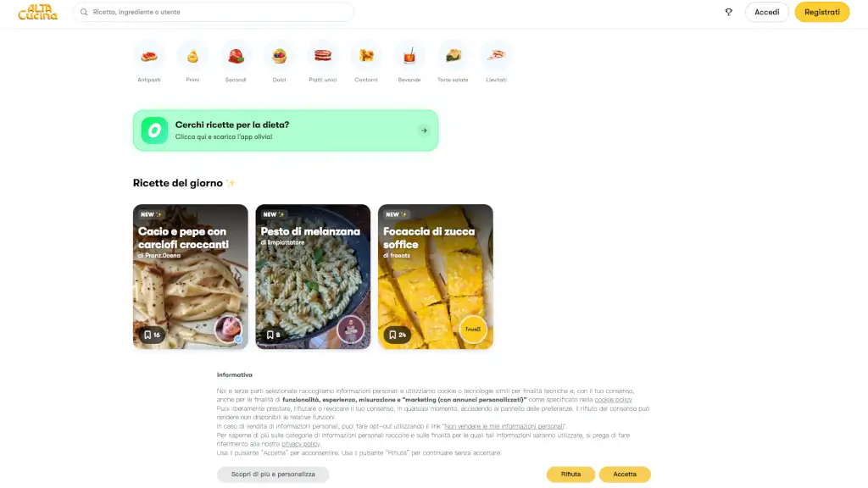The width and height of the screenshot is (868, 488).
Task: Open the Lievitati category icon
Action: (496, 56)
